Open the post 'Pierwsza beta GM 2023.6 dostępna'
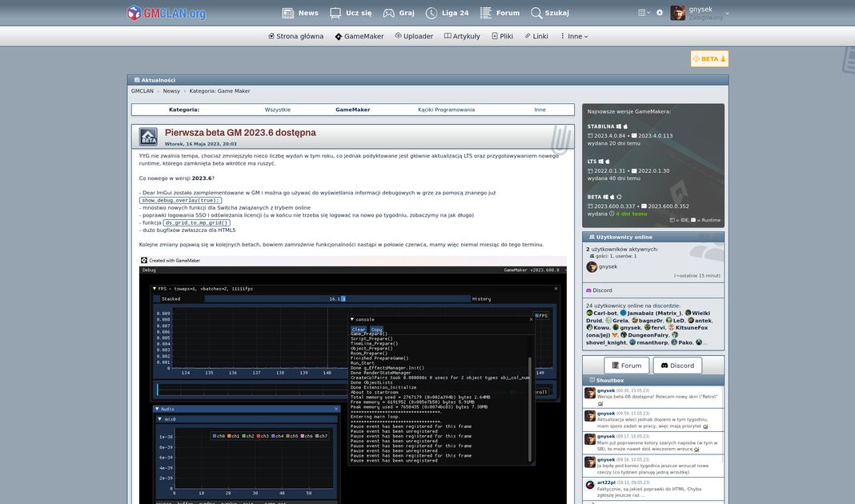 (x=240, y=133)
